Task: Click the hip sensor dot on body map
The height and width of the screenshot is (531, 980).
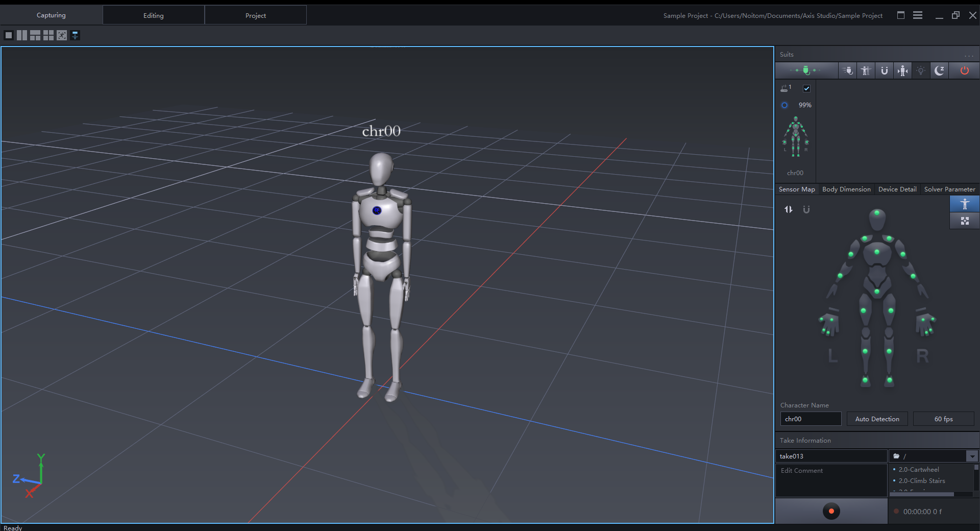Action: coord(877,292)
